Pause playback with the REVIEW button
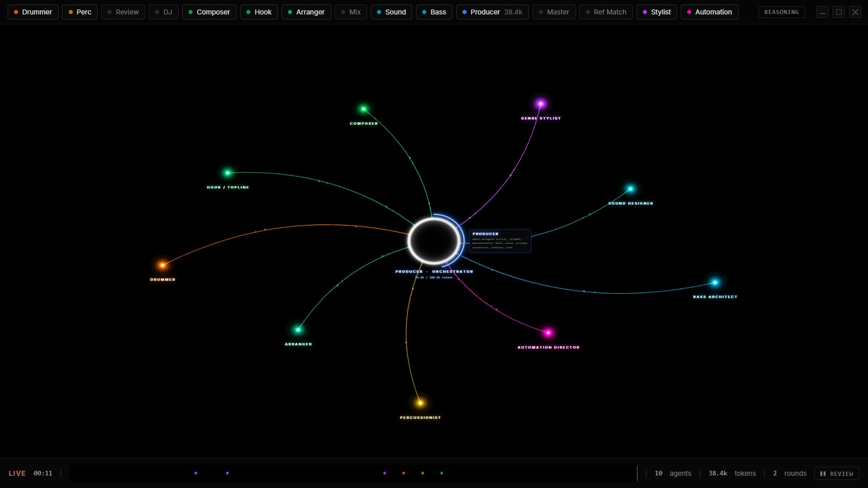 click(837, 474)
